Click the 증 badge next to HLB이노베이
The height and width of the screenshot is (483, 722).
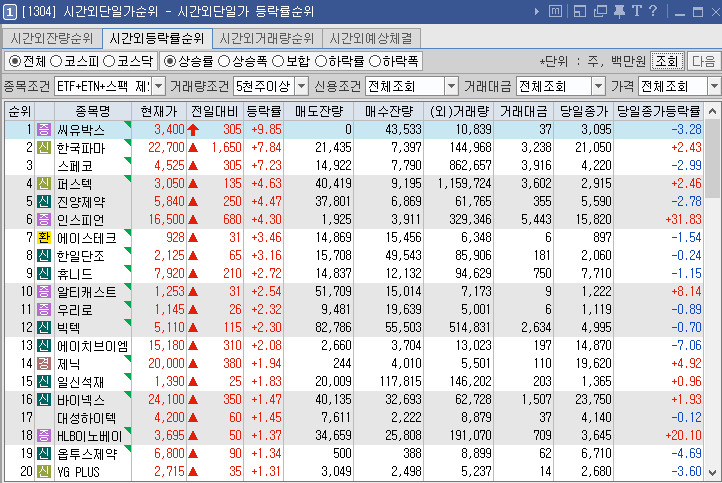[x=44, y=435]
